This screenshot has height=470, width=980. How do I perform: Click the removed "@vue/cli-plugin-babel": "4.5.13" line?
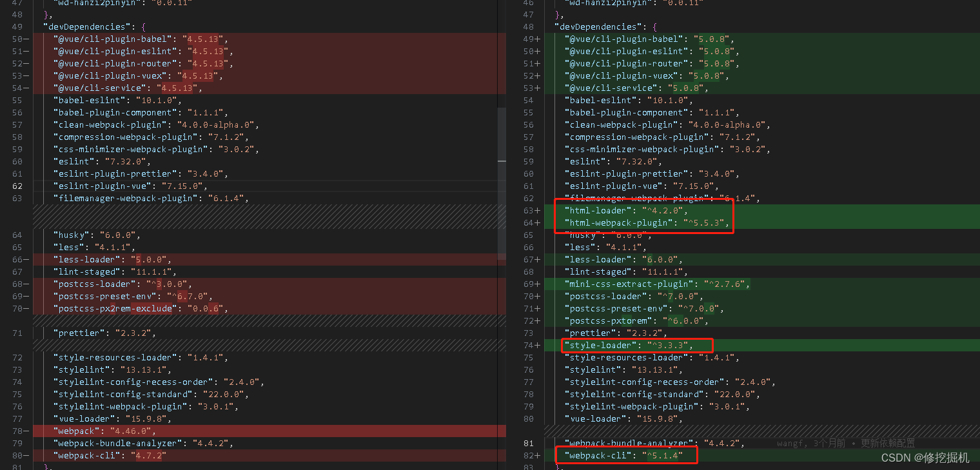point(269,39)
